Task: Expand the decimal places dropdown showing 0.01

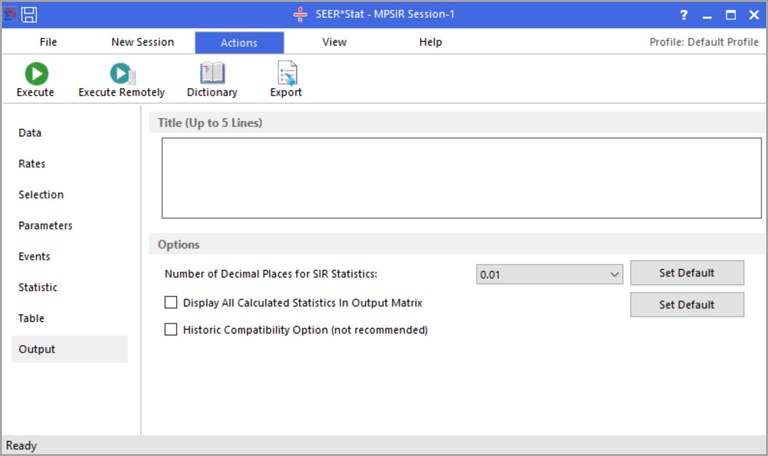Action: click(x=550, y=274)
